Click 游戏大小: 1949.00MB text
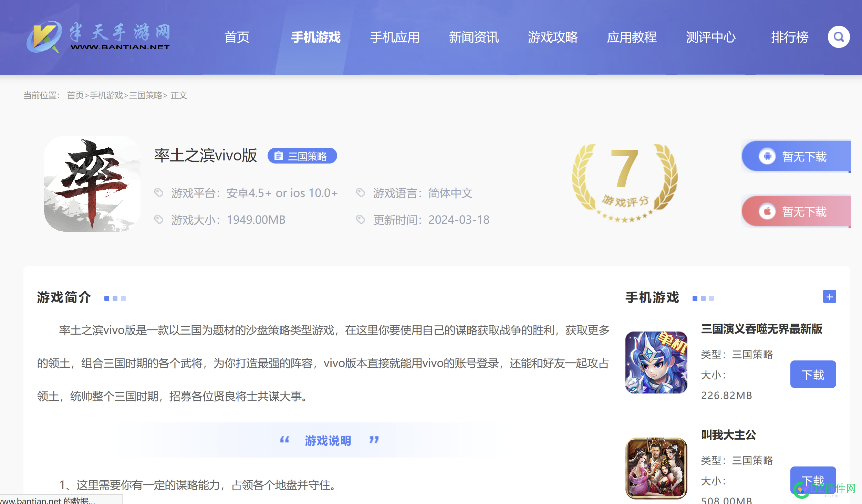The width and height of the screenshot is (862, 504). (229, 220)
